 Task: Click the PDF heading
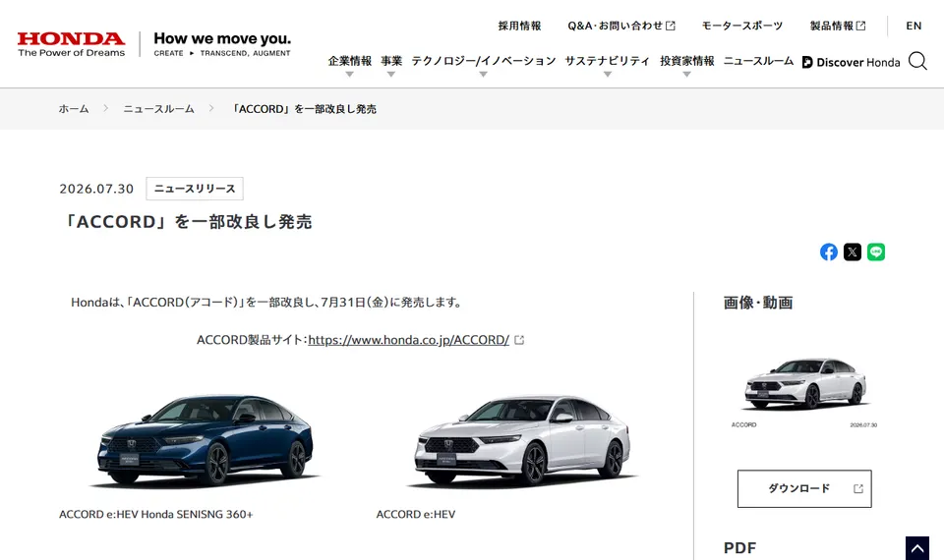click(739, 548)
